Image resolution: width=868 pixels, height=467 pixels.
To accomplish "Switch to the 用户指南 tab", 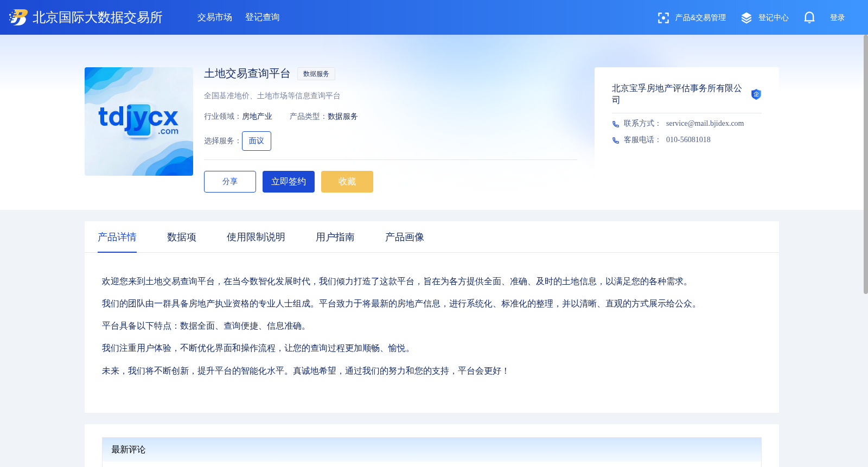I will tap(335, 237).
